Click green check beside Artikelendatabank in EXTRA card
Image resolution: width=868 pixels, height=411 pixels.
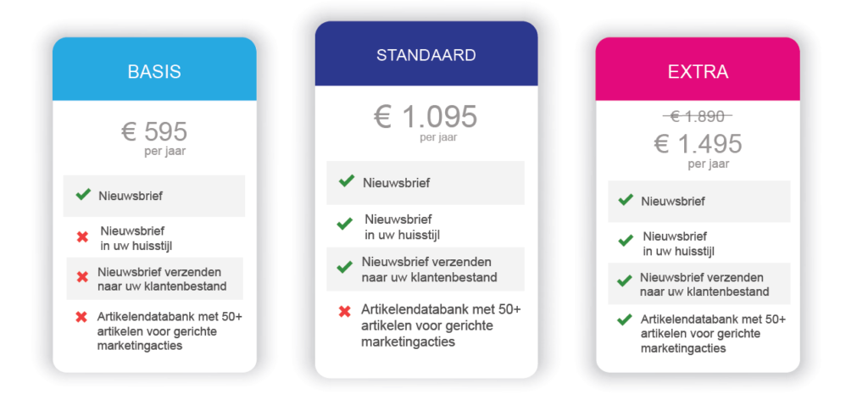[x=625, y=319]
